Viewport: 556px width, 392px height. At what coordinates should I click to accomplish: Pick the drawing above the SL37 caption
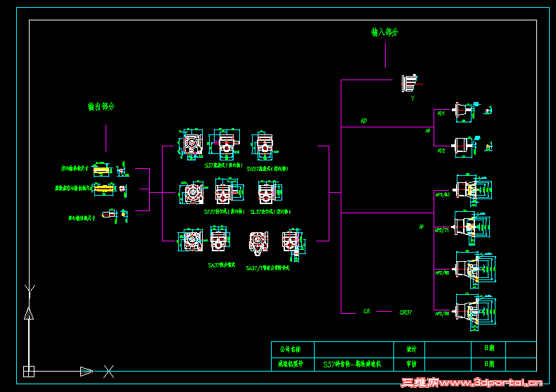[x=270, y=192]
